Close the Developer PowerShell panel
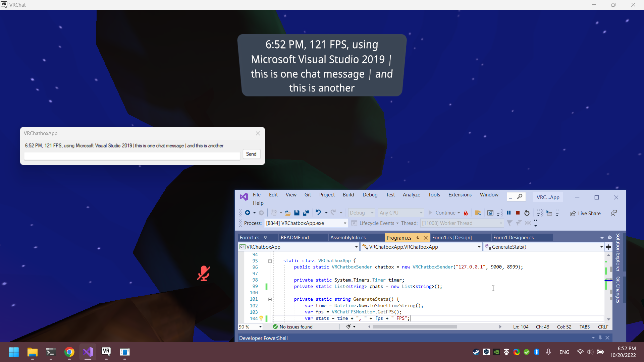 [607, 338]
